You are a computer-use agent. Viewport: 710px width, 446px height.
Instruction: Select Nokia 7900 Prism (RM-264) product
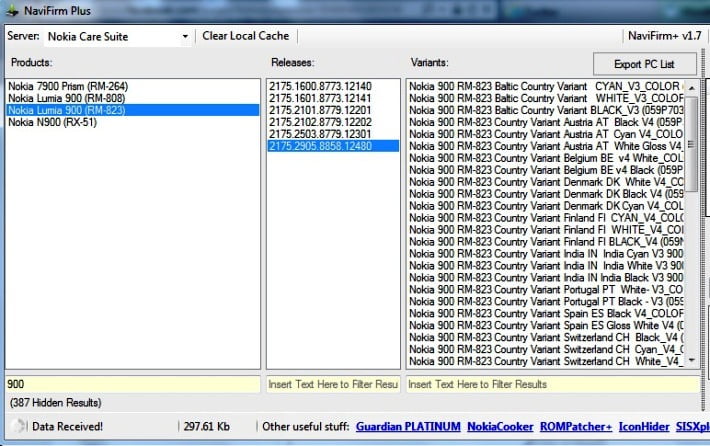click(x=133, y=86)
